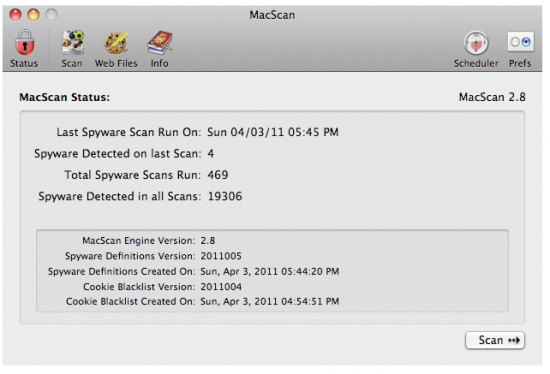This screenshot has height=374, width=550.
Task: Open Web Files cookie icon
Action: (x=116, y=42)
